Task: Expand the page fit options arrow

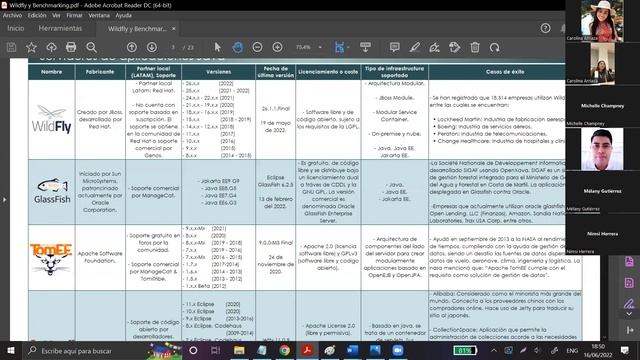Action: pos(348,47)
